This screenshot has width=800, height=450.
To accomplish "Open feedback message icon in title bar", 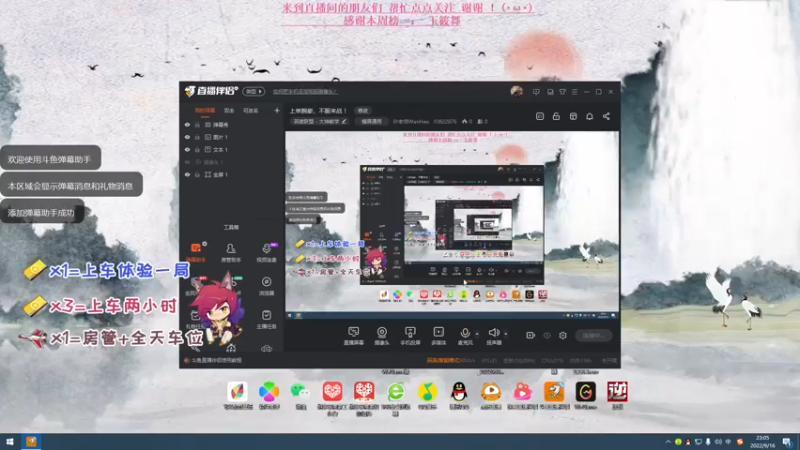I will (x=536, y=92).
